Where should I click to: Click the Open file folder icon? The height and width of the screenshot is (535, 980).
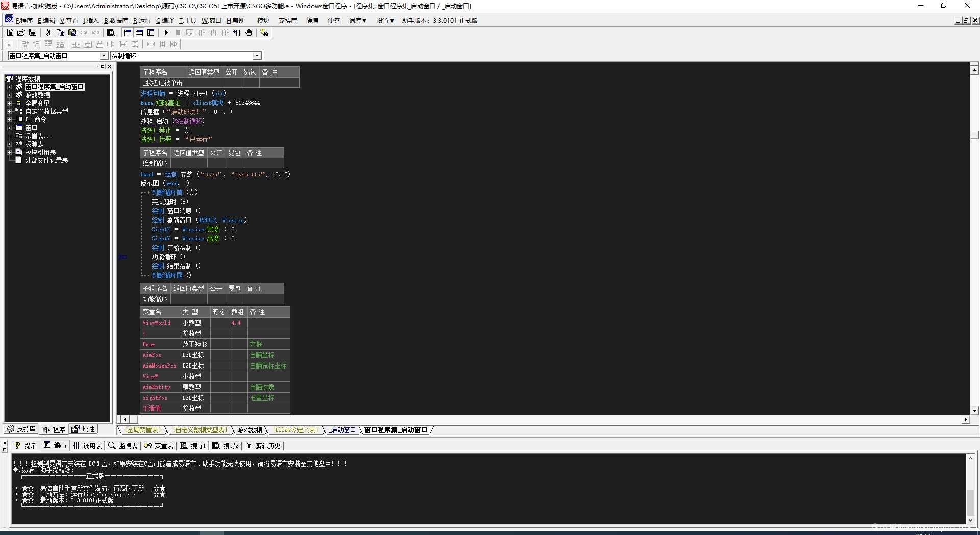(x=21, y=33)
